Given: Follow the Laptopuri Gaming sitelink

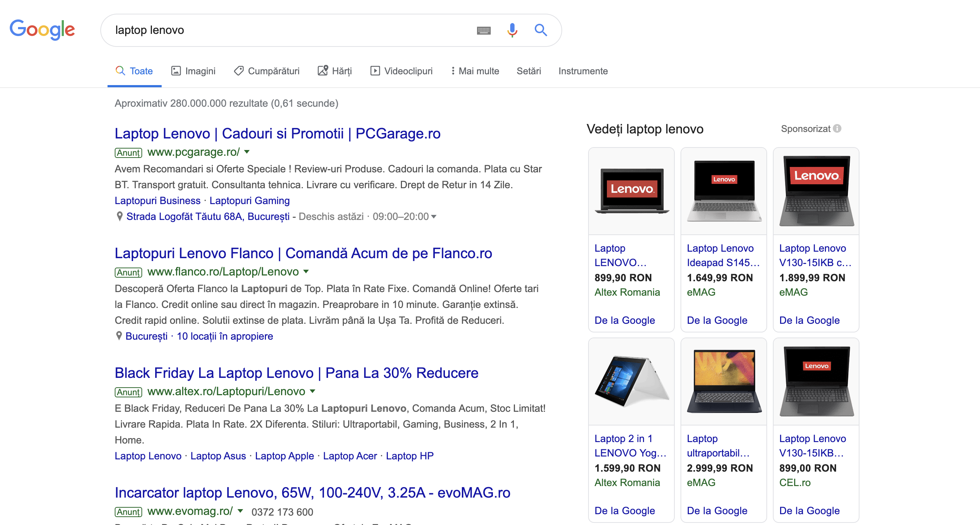Looking at the screenshot, I should coord(250,201).
